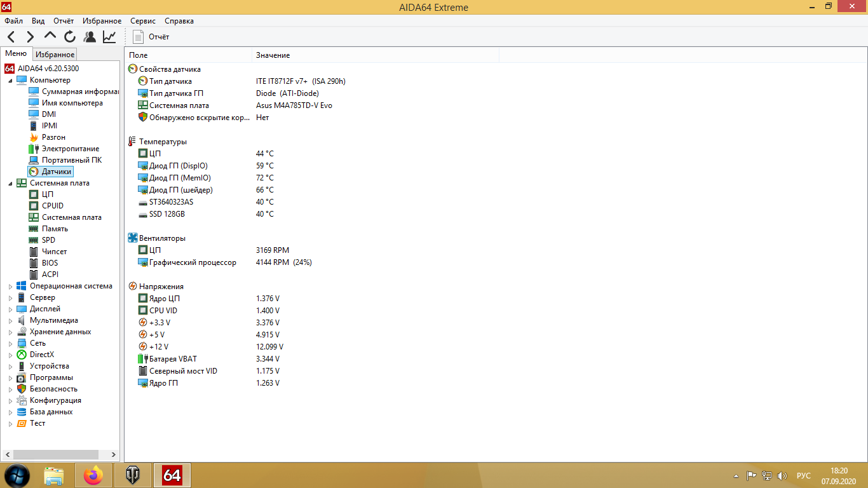The width and height of the screenshot is (868, 488).
Task: Select the Датчики sensor item
Action: click(50, 172)
